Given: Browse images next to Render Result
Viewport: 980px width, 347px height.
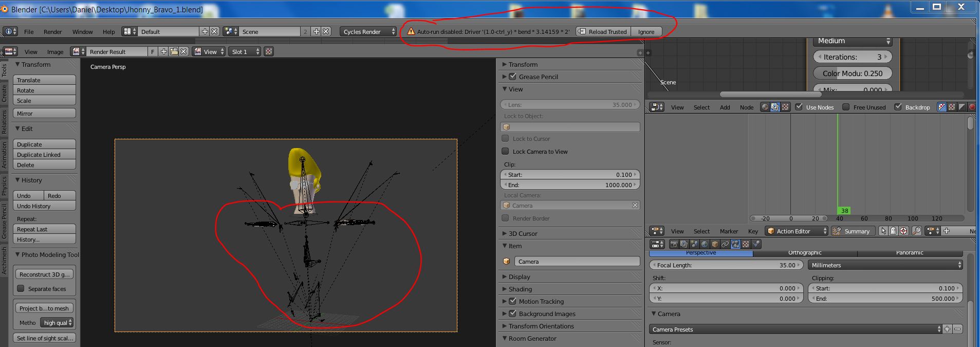Looking at the screenshot, I should click(x=79, y=51).
